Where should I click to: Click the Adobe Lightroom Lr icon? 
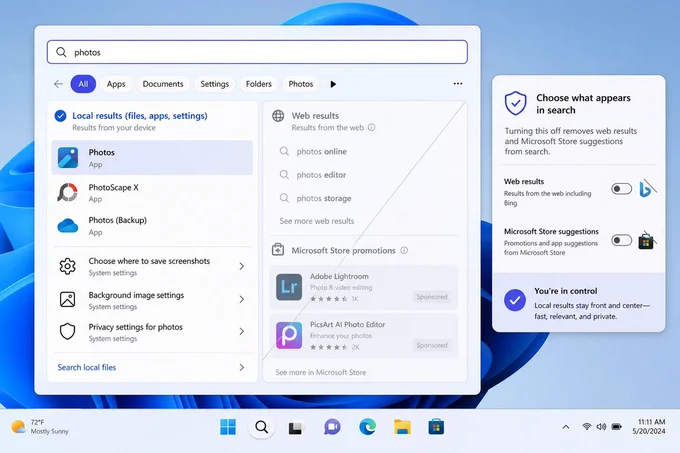pos(289,287)
